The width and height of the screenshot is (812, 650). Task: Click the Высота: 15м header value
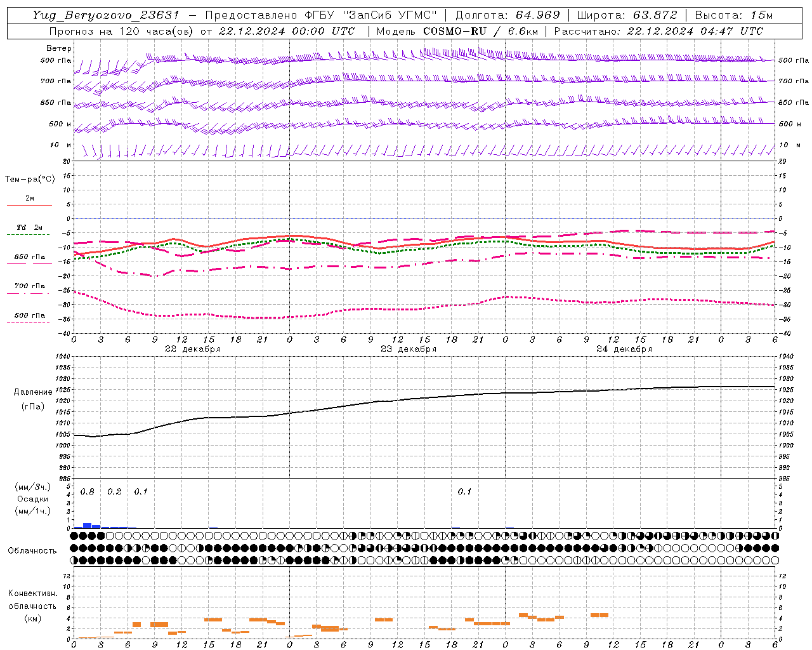click(x=734, y=15)
